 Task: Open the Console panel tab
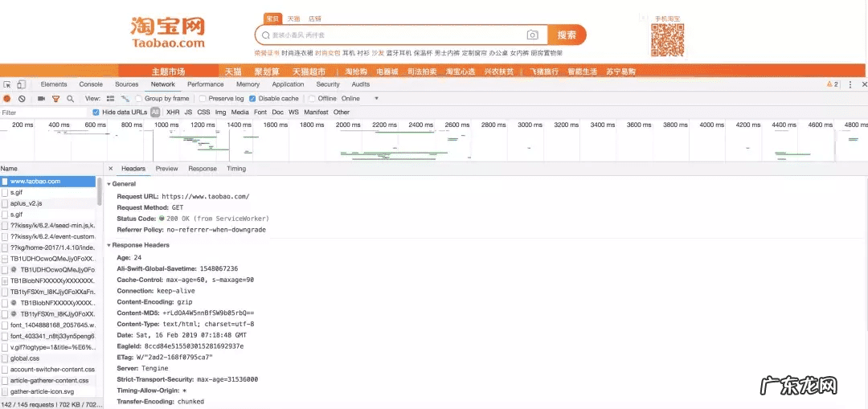91,84
